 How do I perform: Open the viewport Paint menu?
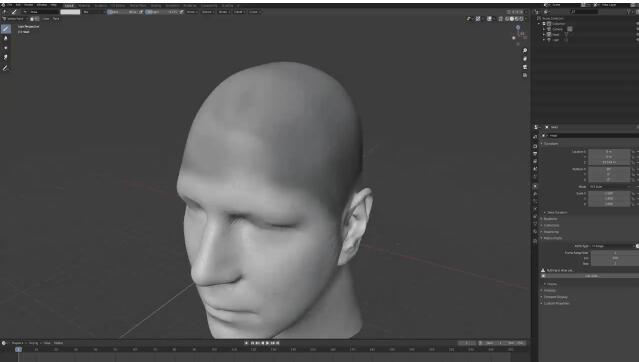coord(56,19)
